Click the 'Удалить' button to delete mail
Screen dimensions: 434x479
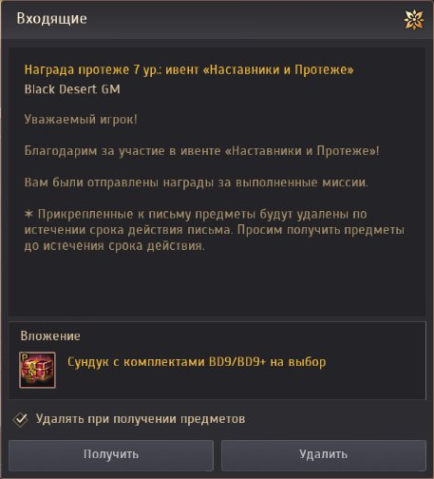tap(323, 455)
